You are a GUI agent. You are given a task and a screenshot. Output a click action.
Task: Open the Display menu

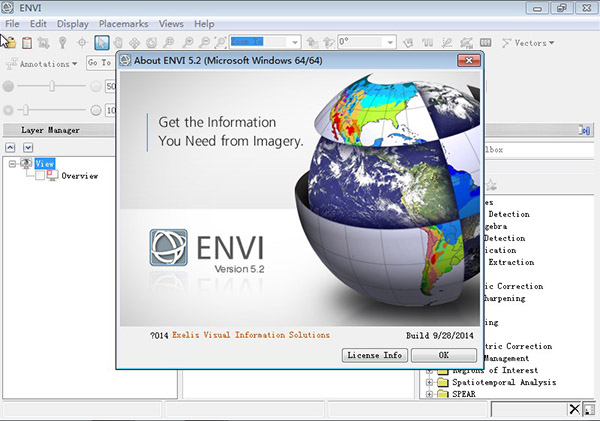(73, 24)
